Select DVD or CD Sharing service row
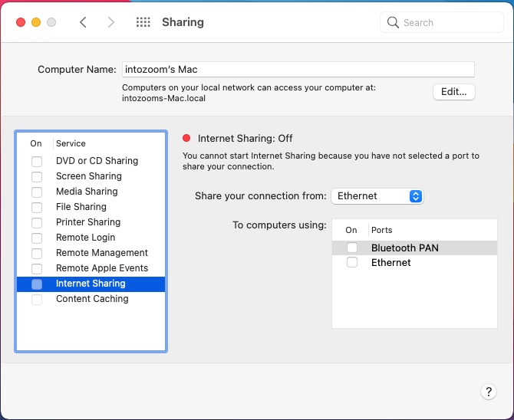This screenshot has width=514, height=420. pyautogui.click(x=91, y=161)
